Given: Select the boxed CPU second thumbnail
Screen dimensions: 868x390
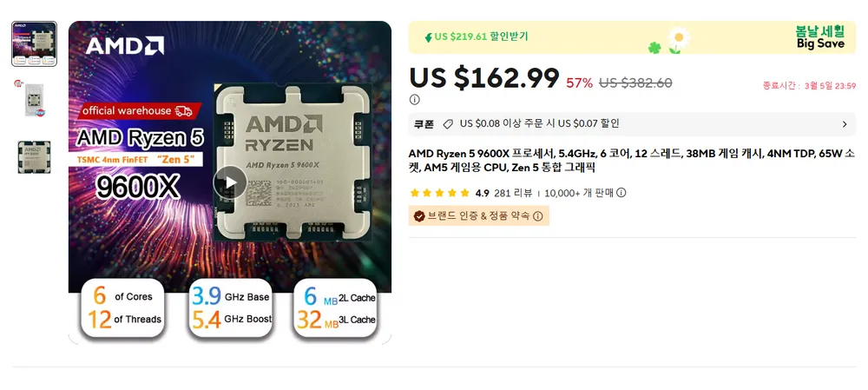Looking at the screenshot, I should (35, 98).
